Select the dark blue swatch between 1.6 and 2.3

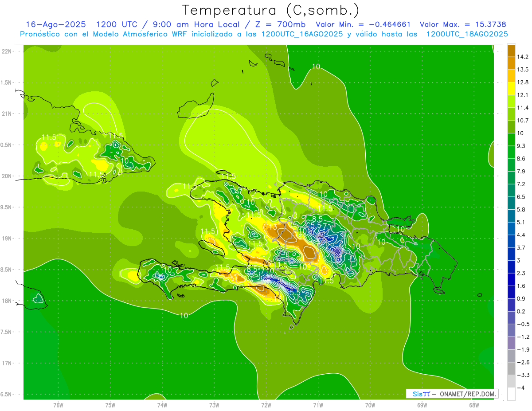(x=511, y=279)
